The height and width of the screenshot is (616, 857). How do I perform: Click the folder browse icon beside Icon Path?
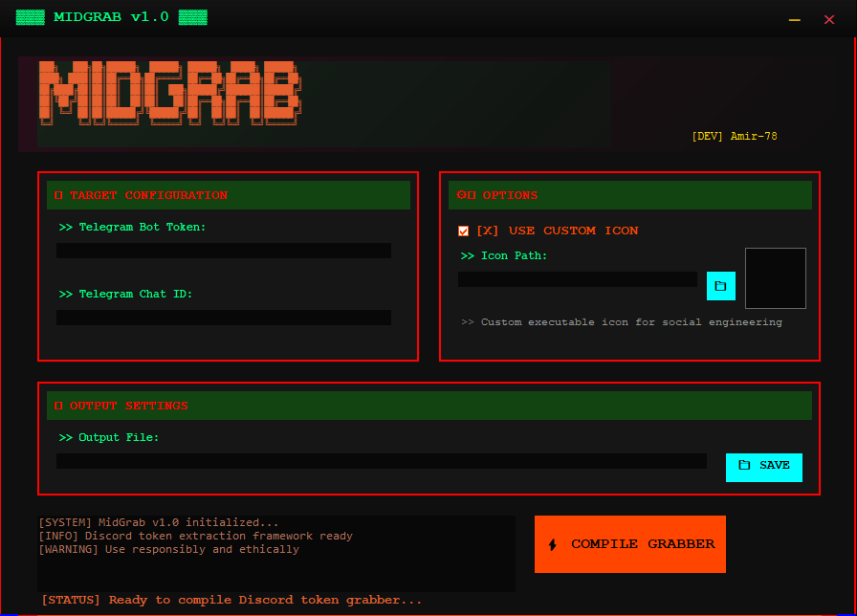click(720, 286)
